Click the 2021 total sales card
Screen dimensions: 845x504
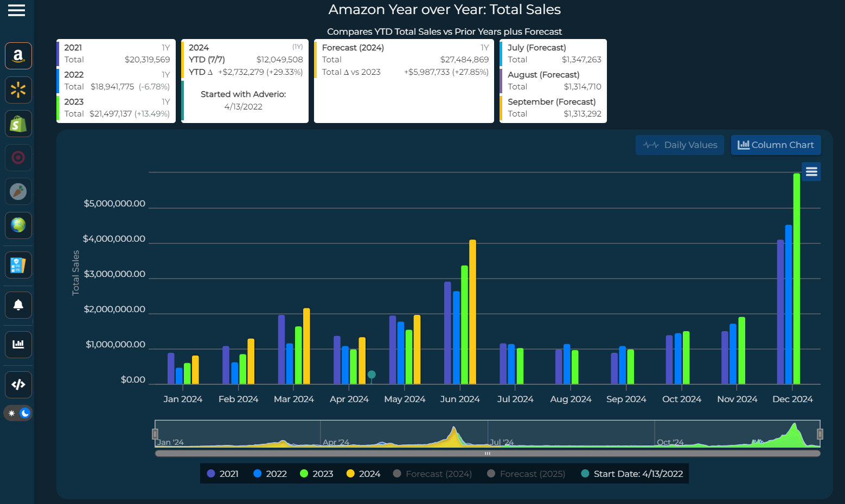[116, 53]
